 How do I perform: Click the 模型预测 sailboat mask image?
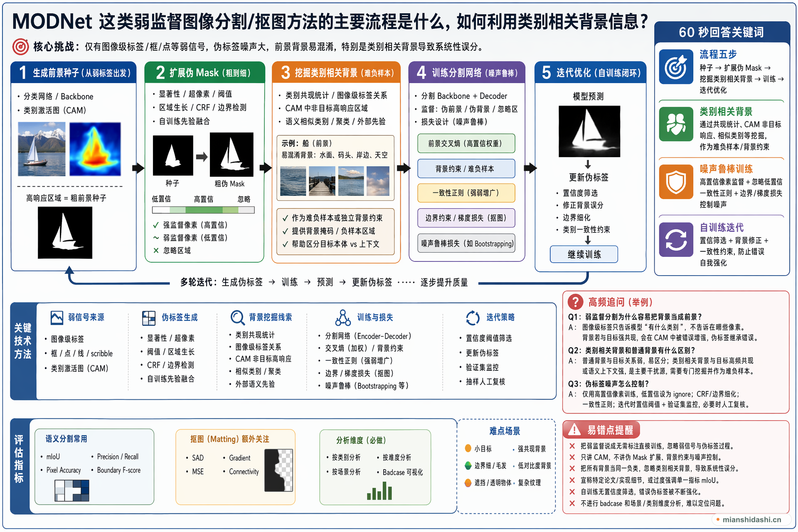click(589, 131)
